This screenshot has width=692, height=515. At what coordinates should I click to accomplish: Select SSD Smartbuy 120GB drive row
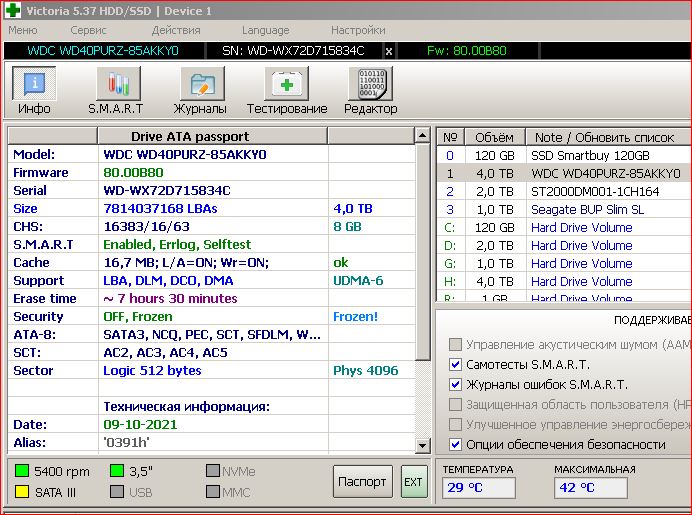[x=564, y=155]
